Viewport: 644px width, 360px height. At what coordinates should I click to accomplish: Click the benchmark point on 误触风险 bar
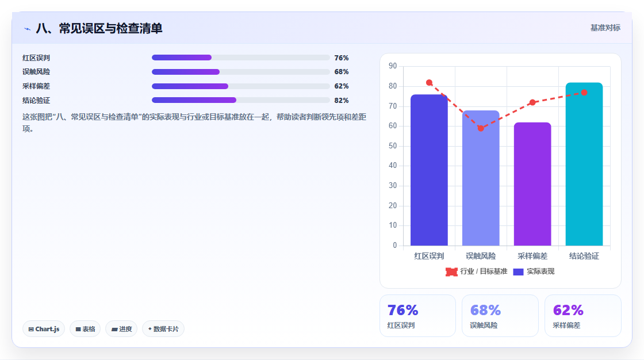coord(481,128)
